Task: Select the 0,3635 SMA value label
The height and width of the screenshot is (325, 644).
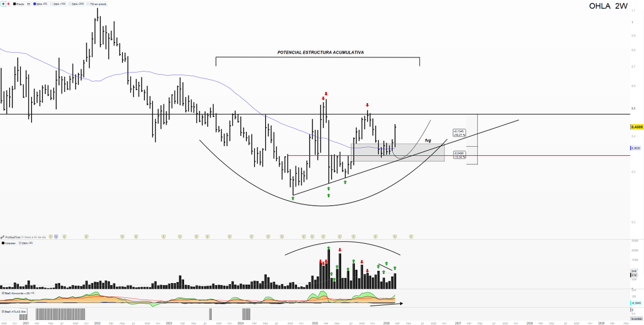Action: [636, 148]
